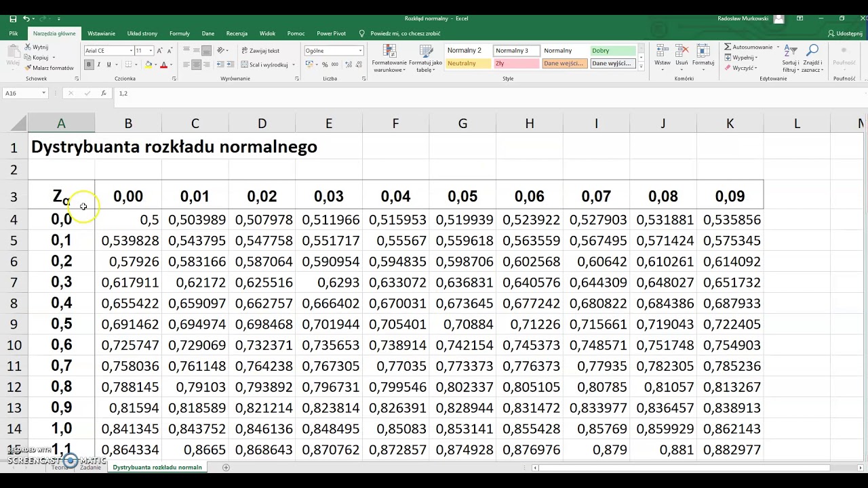Decrease font size with the smaller A icon
The image size is (868, 488).
[170, 51]
